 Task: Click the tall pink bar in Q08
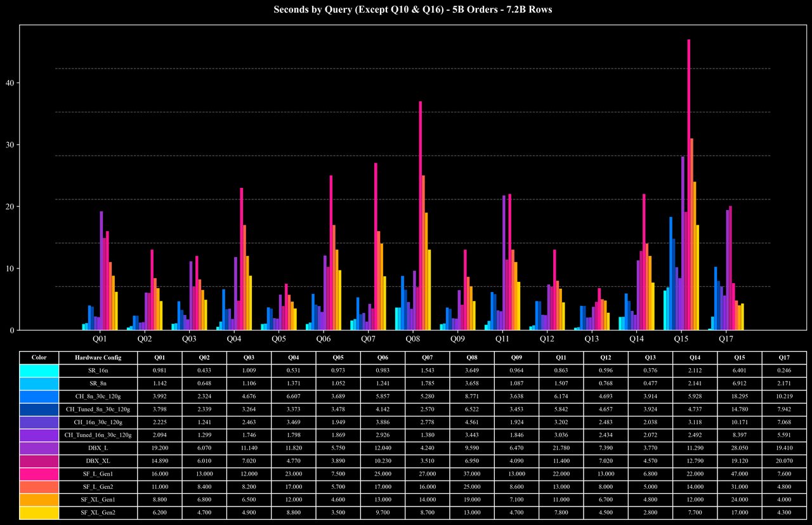point(420,216)
